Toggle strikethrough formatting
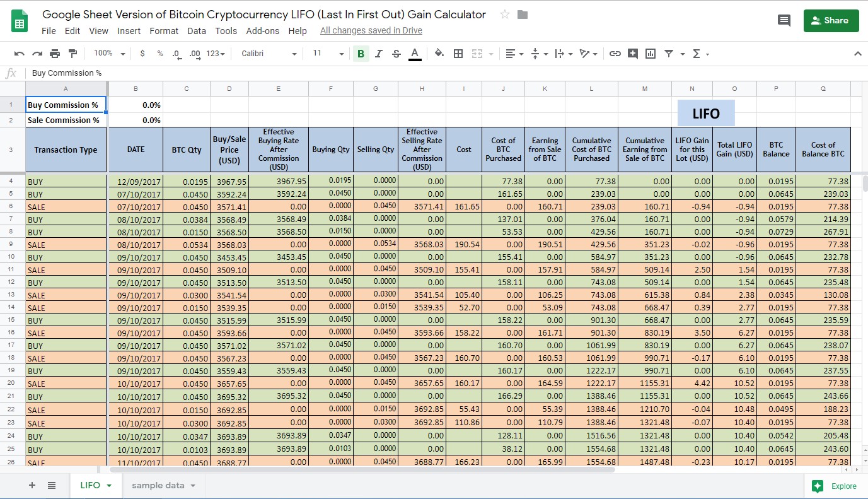The width and height of the screenshot is (868, 499). [396, 54]
